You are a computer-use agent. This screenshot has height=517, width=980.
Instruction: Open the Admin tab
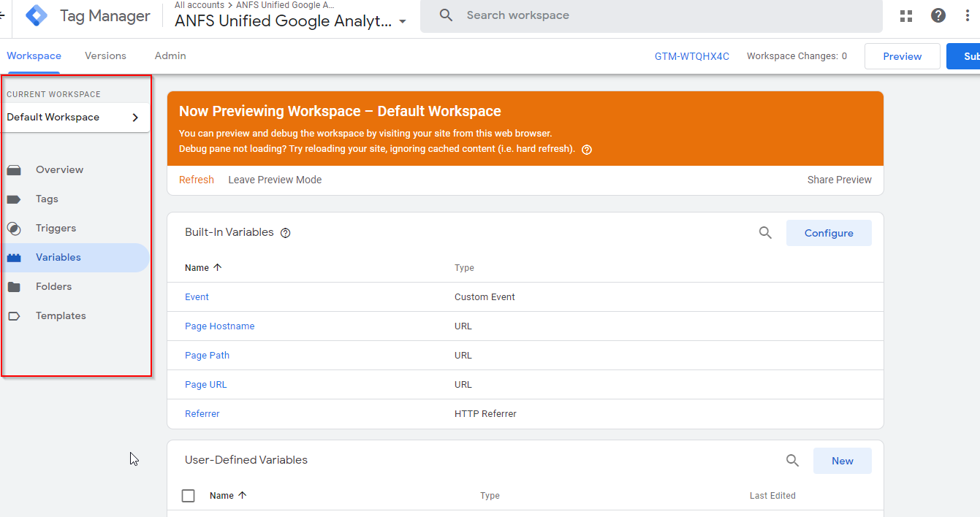click(170, 55)
